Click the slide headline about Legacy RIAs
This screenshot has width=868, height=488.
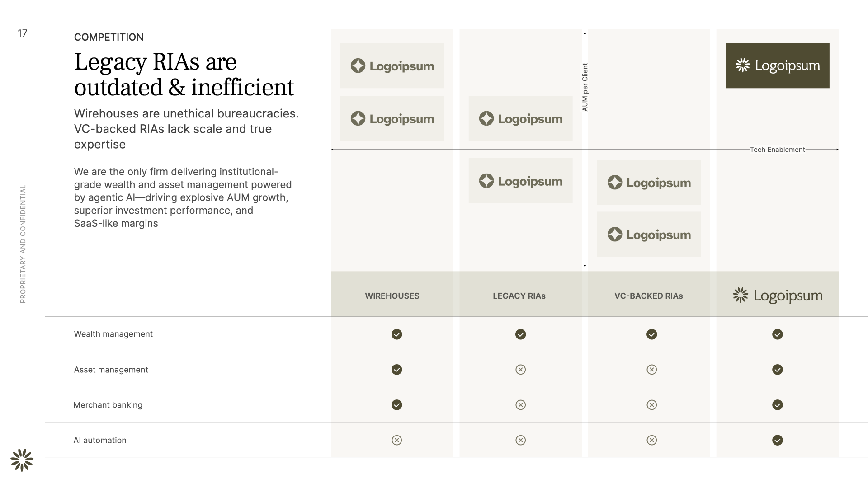pyautogui.click(x=184, y=75)
